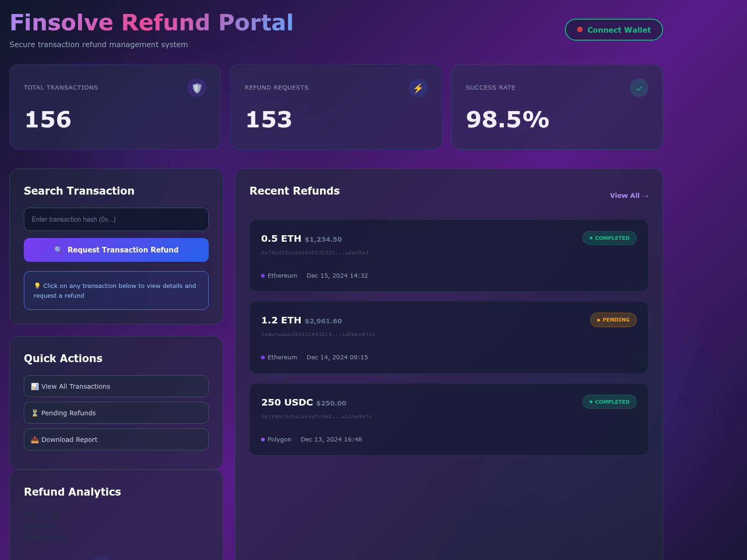Focus the transaction hash input field
This screenshot has width=747, height=560.
pos(116,219)
